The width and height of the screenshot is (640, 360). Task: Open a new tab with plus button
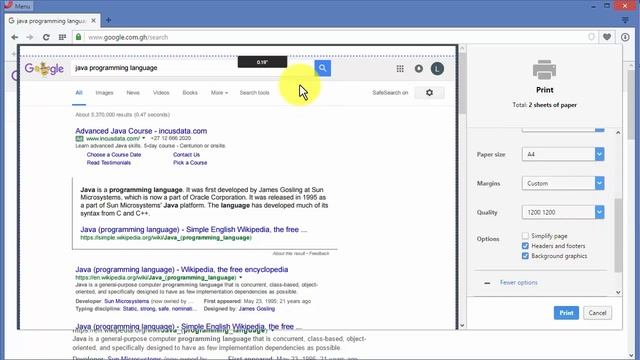click(108, 20)
